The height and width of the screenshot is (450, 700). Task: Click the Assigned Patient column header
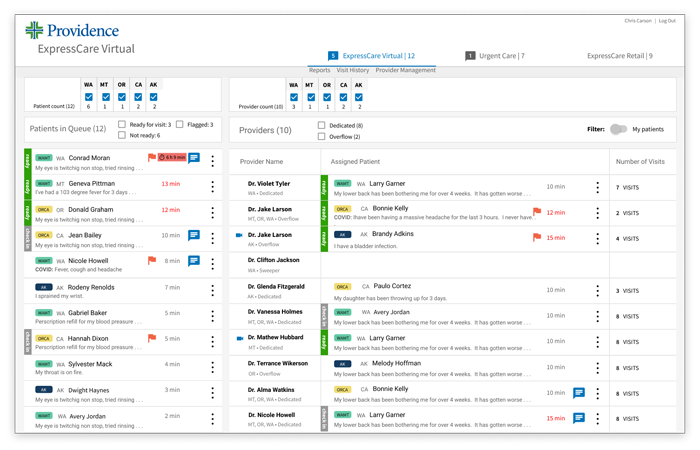pos(355,162)
